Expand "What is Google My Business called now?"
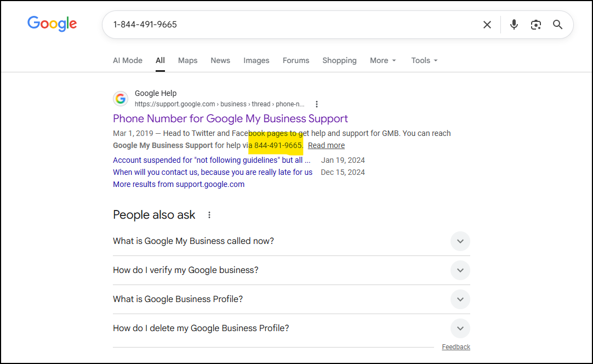The height and width of the screenshot is (364, 593). pos(460,241)
